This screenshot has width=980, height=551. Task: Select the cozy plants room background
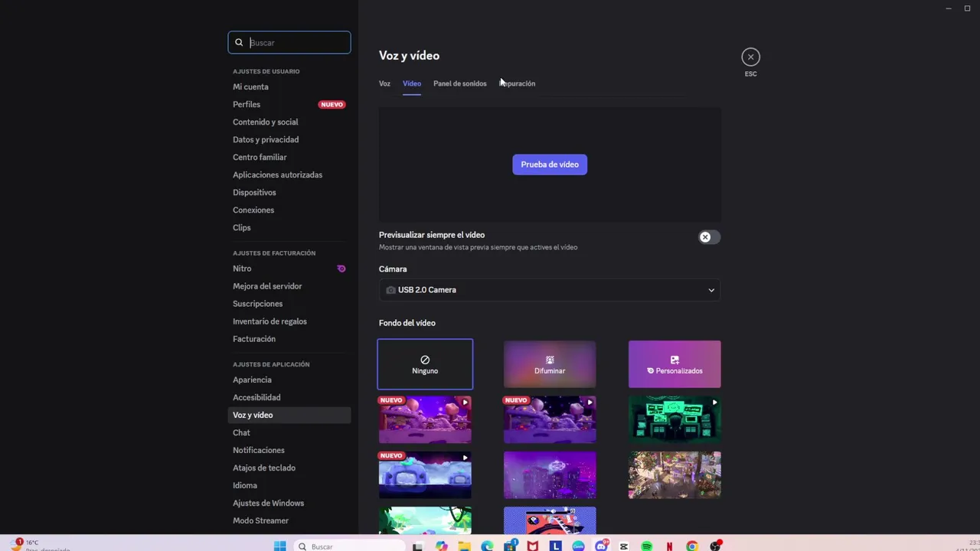pos(675,474)
